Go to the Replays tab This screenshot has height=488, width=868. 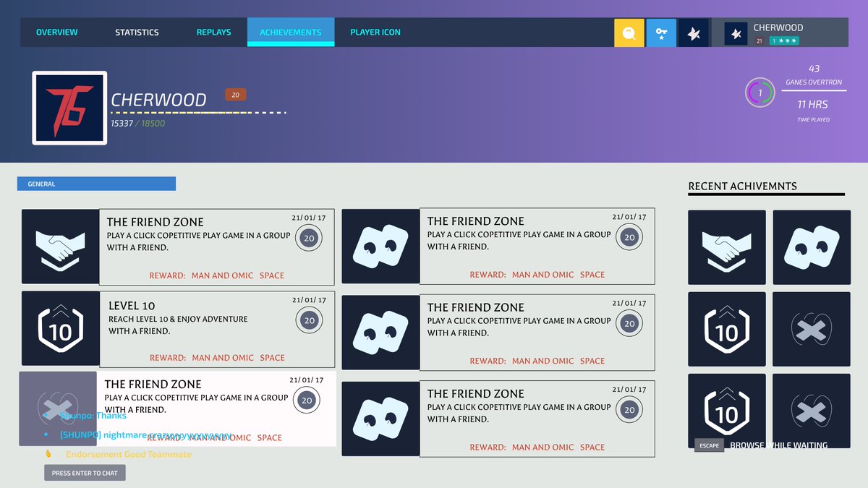(x=213, y=32)
